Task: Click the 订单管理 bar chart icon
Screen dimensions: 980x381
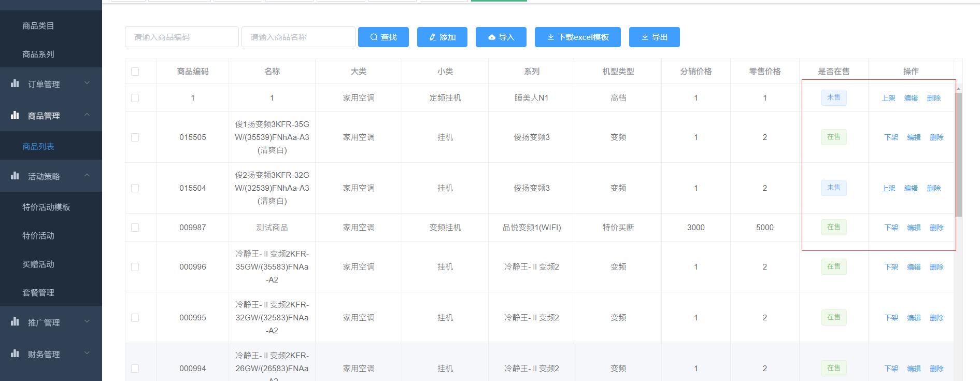Action: pyautogui.click(x=15, y=83)
